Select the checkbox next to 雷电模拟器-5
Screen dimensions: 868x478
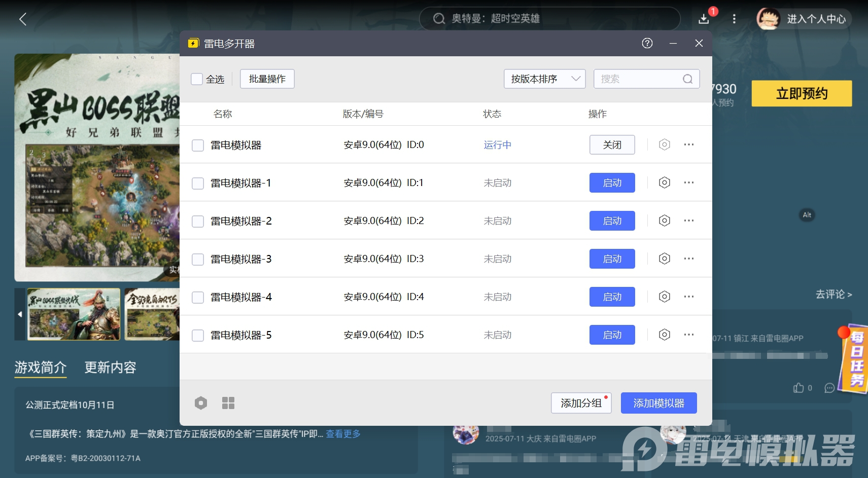197,335
